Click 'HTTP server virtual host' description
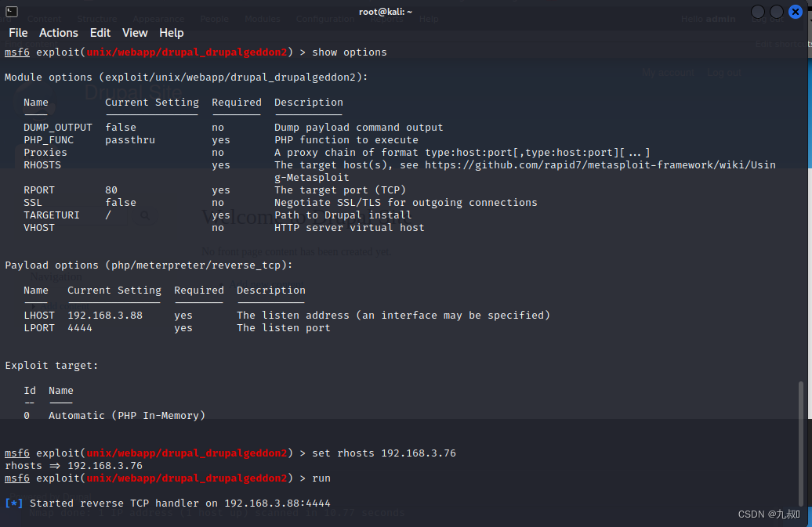The height and width of the screenshot is (527, 812). [349, 228]
